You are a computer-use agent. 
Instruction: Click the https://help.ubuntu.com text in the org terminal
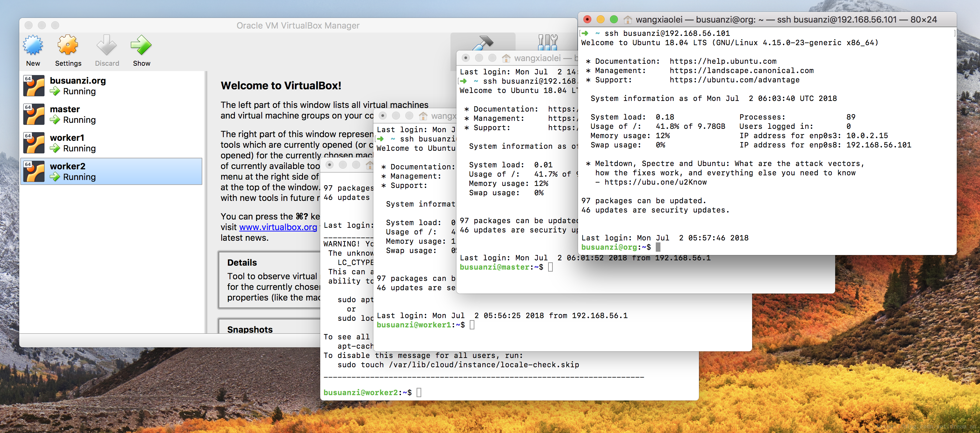coord(723,61)
